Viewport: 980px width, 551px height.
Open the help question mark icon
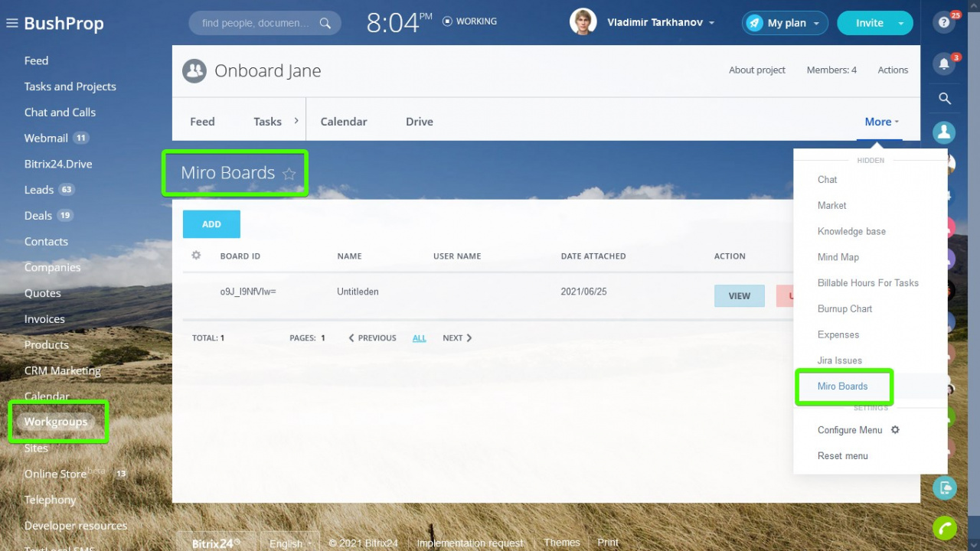(944, 22)
